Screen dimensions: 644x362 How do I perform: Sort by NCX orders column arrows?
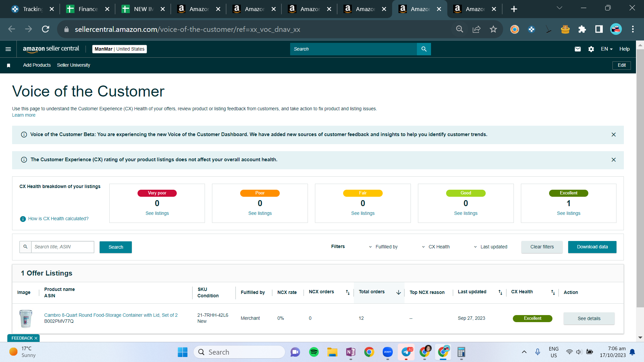348,292
